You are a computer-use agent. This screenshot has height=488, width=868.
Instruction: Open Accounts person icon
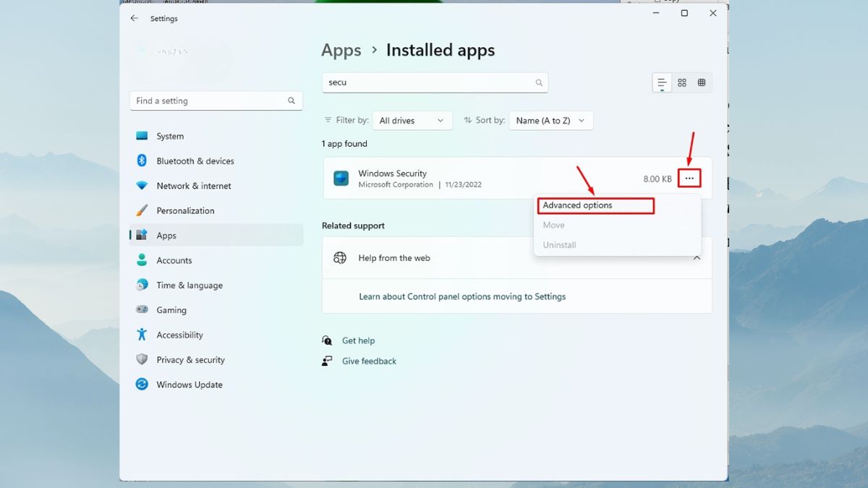tap(142, 260)
